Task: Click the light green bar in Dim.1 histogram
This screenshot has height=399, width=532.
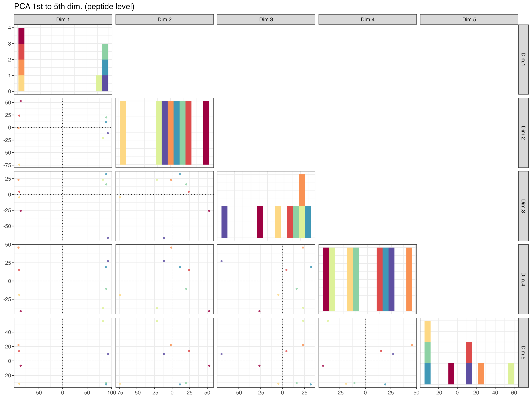Action: 105,51
